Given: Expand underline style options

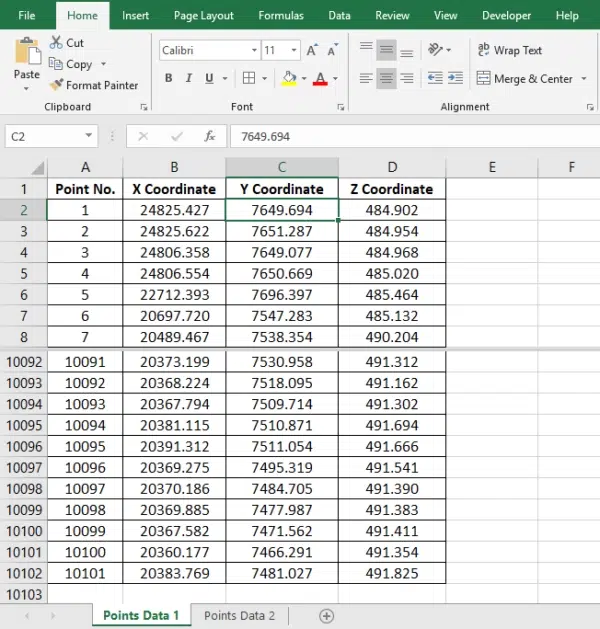Looking at the screenshot, I should (x=225, y=78).
